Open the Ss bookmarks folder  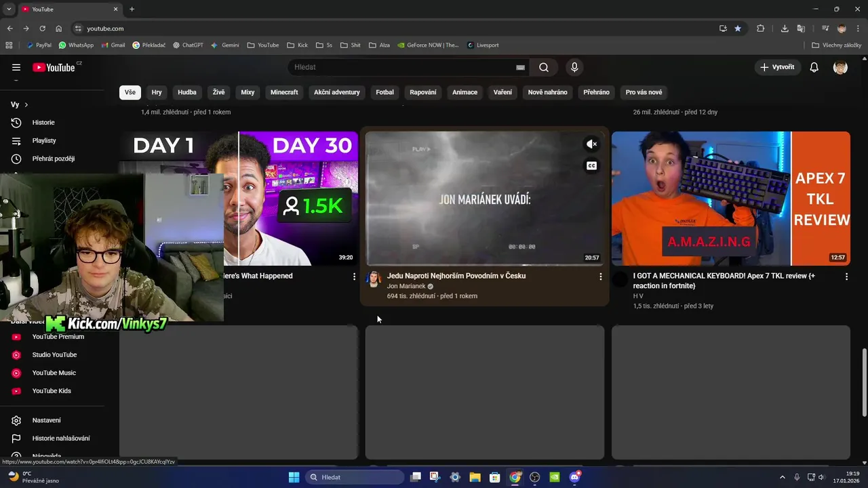324,45
